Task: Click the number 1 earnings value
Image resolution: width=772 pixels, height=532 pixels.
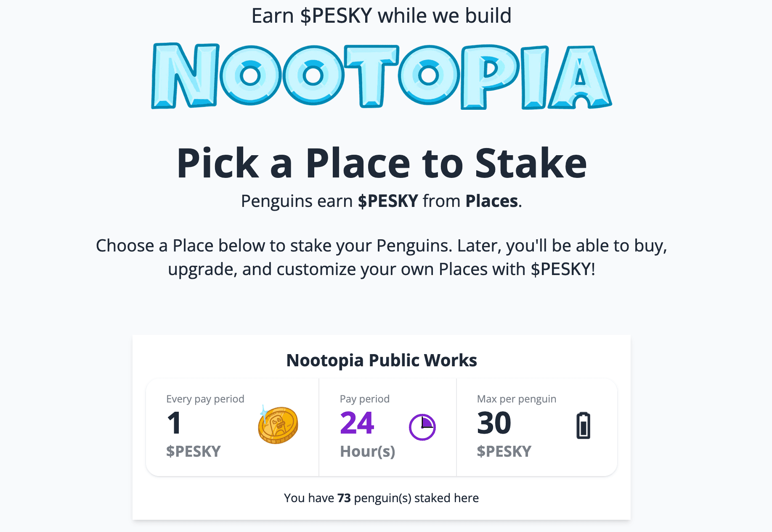Action: coord(174,423)
